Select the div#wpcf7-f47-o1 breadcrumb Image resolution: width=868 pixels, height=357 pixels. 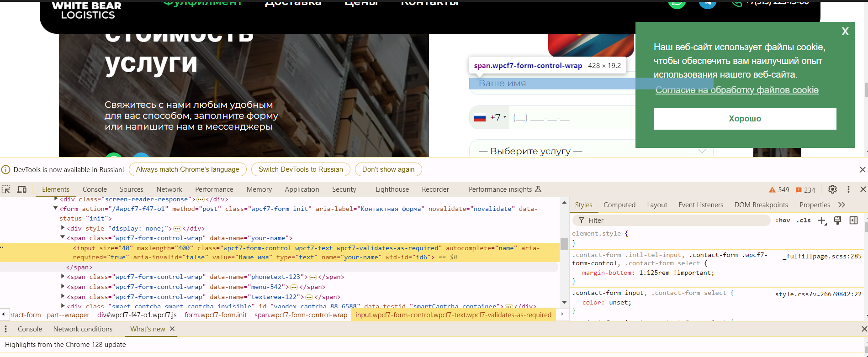click(137, 315)
